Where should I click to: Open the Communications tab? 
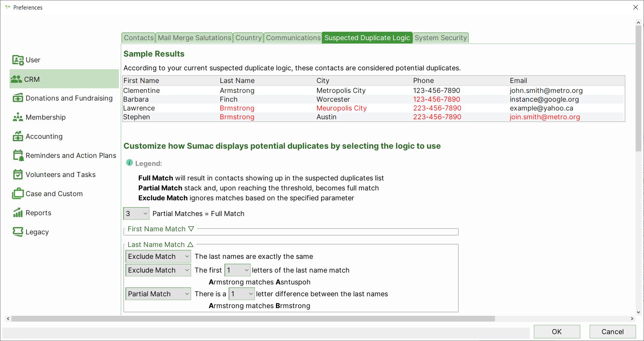pos(293,38)
